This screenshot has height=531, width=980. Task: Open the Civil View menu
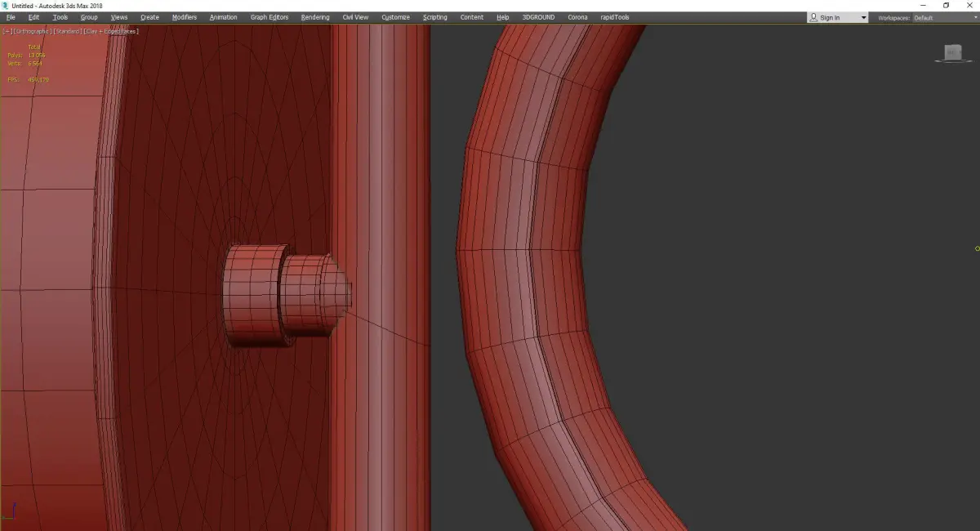[355, 17]
